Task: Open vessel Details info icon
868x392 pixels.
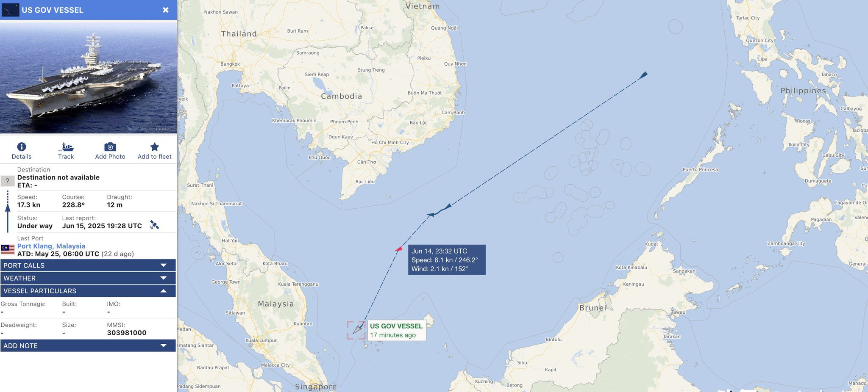Action: click(x=22, y=147)
